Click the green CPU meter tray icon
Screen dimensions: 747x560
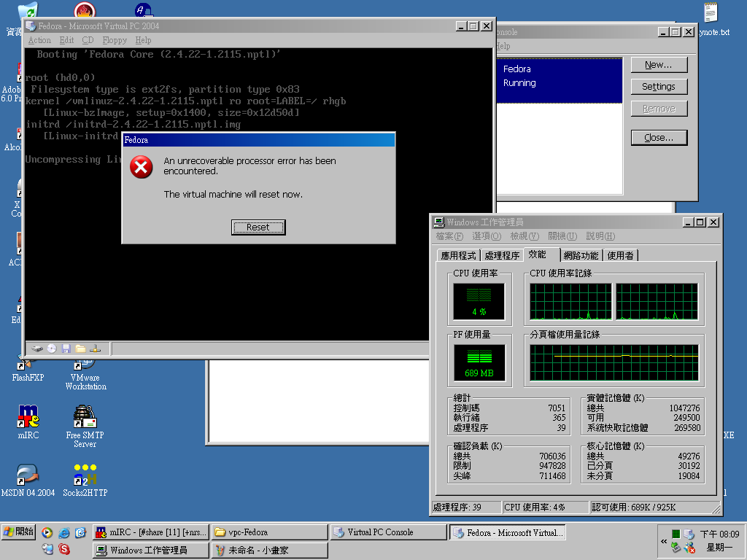pos(676,534)
